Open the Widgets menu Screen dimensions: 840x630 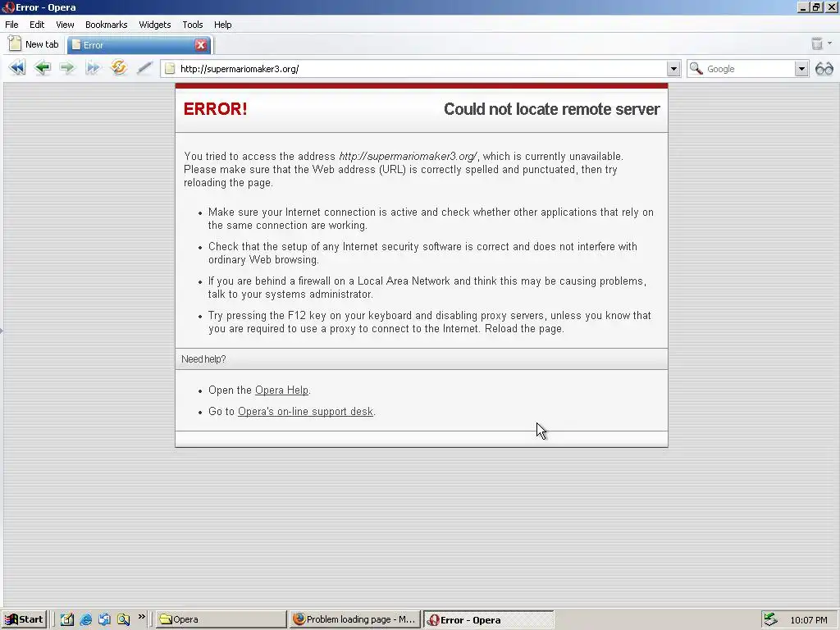coord(155,25)
